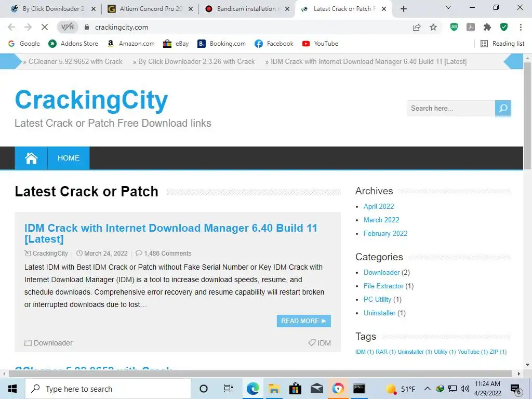Open the browser three-dot menu
Image resolution: width=532 pixels, height=399 pixels.
tap(521, 27)
